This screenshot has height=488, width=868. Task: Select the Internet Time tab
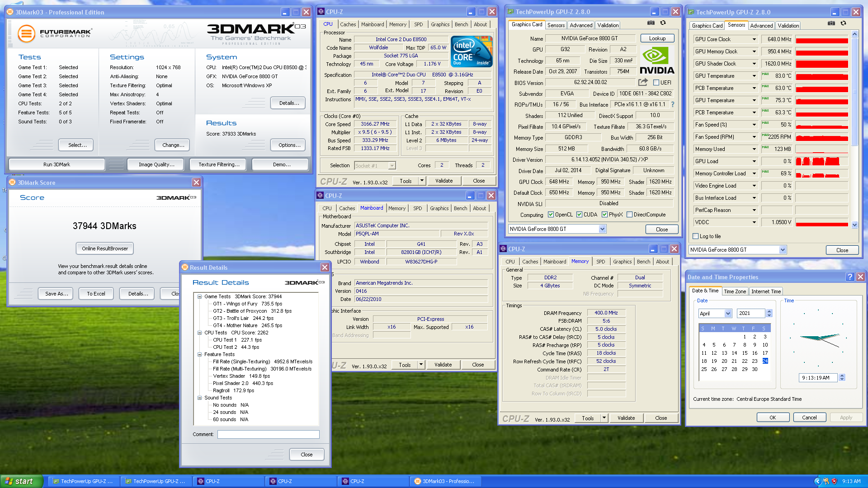(x=766, y=291)
